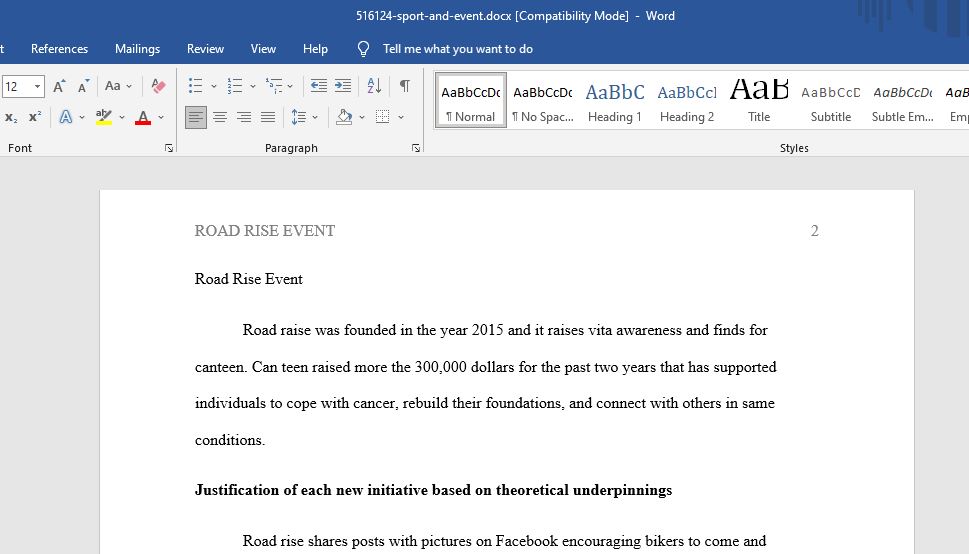
Task: Click bold heading Justification of each new initiative
Action: [x=433, y=490]
